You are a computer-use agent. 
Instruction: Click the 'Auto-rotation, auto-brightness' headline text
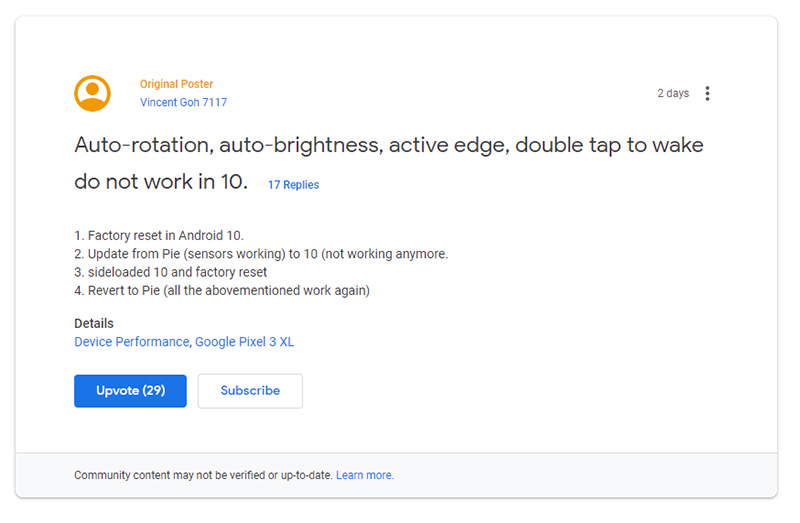pyautogui.click(x=228, y=145)
